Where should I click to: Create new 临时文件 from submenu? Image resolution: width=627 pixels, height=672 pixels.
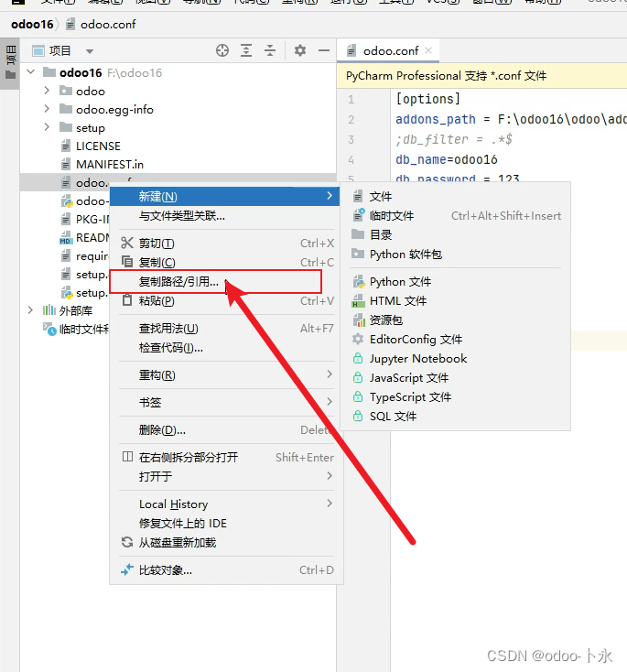click(456, 215)
